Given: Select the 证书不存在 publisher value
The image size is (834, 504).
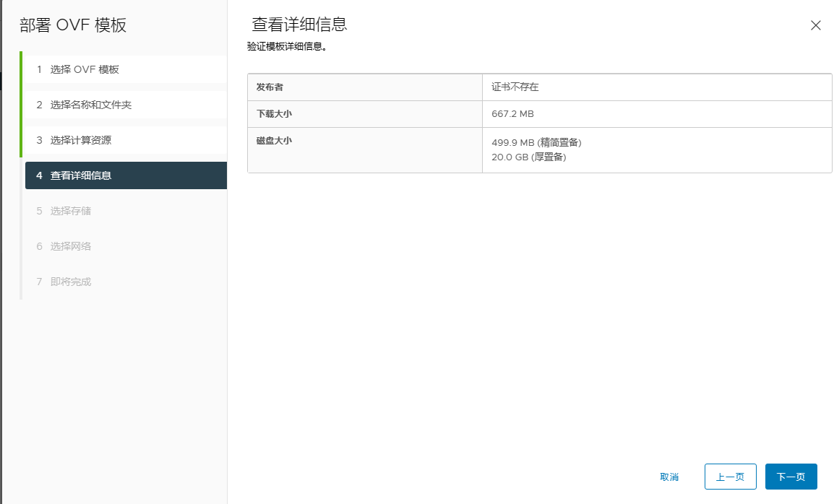Looking at the screenshot, I should click(x=515, y=87).
